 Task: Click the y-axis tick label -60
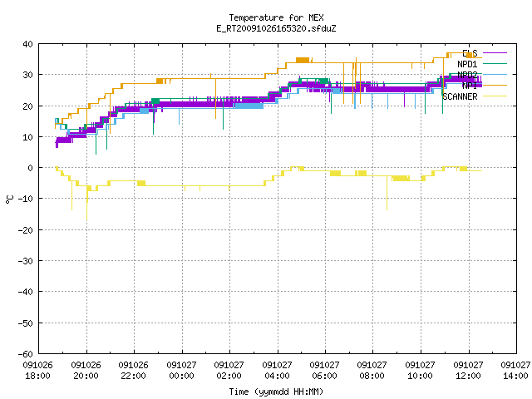click(x=26, y=354)
